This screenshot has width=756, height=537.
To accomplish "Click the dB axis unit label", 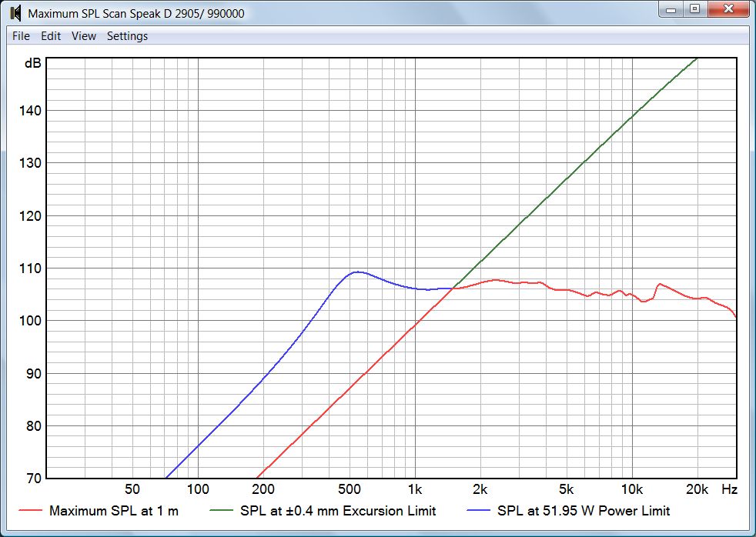I will [x=33, y=63].
